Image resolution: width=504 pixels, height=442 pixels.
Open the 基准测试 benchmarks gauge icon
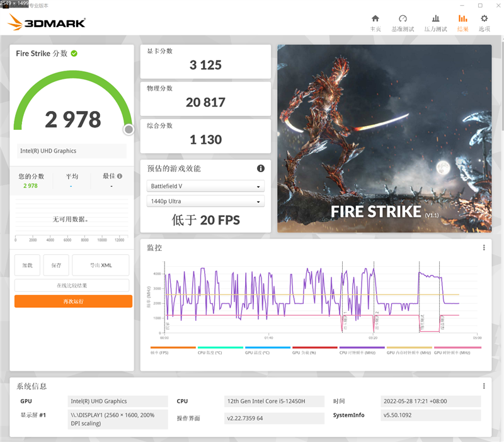click(403, 19)
